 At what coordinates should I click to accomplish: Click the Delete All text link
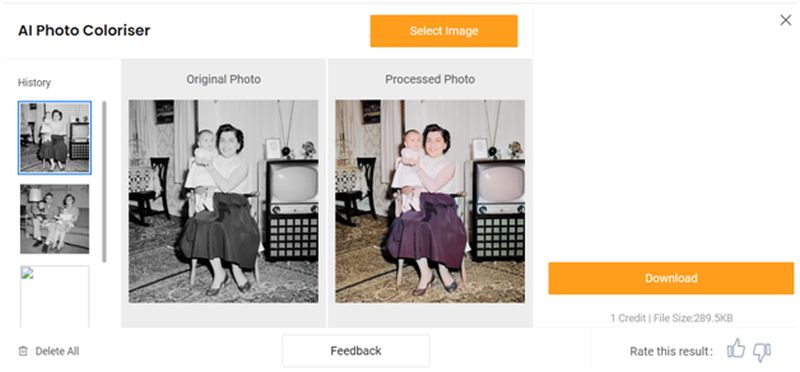click(x=57, y=351)
